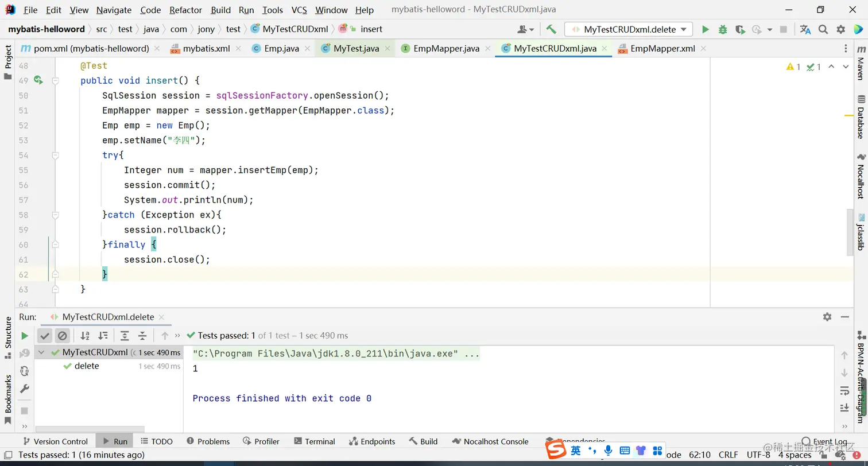Switch to the EmpMapper.xml tab
This screenshot has height=466, width=868.
click(x=662, y=49)
